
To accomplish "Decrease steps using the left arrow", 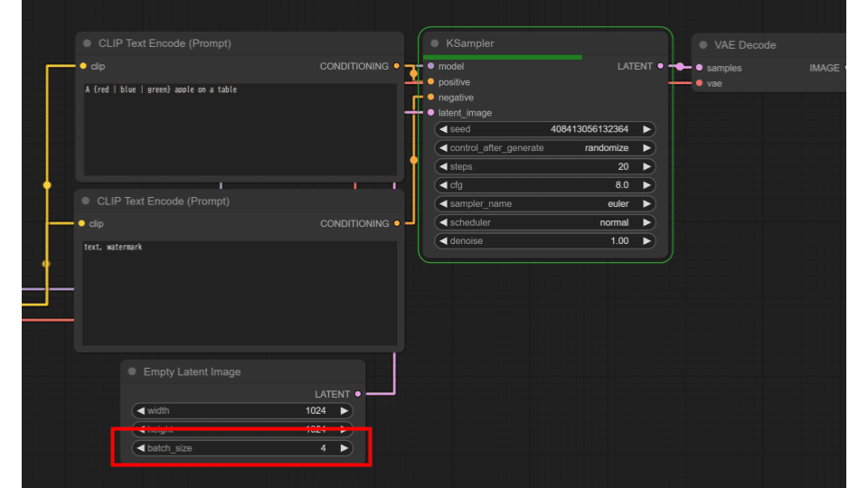I will pyautogui.click(x=443, y=166).
